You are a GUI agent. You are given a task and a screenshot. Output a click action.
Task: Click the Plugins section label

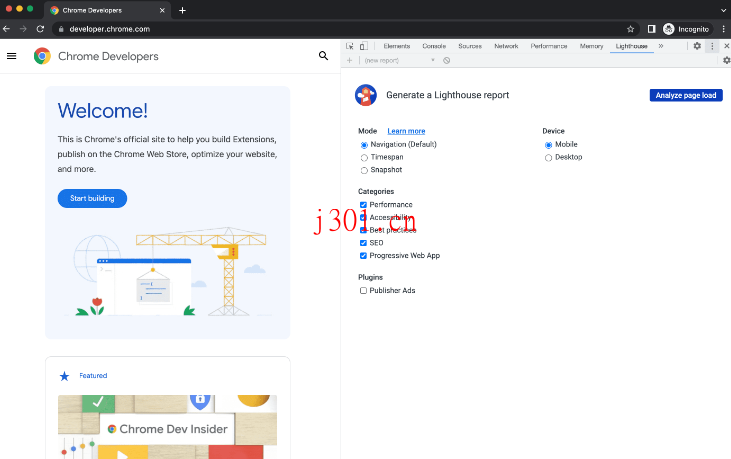370,277
